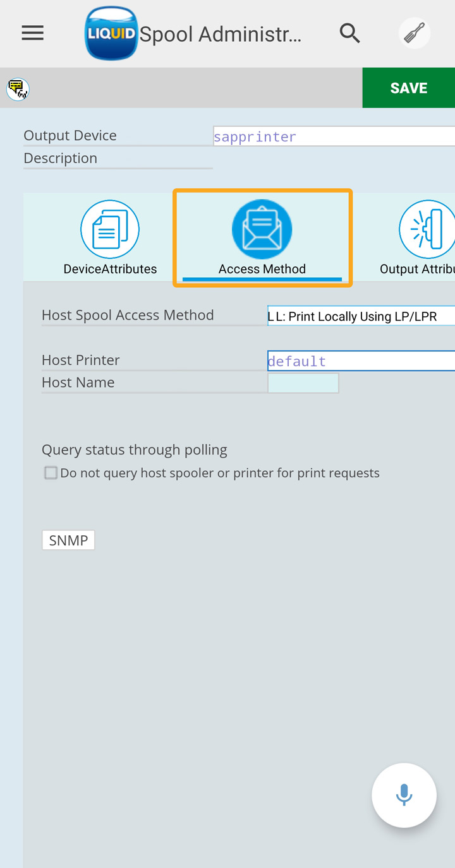Expand the Host Spool Access Method dropdown
Image resolution: width=455 pixels, height=868 pixels.
point(360,316)
